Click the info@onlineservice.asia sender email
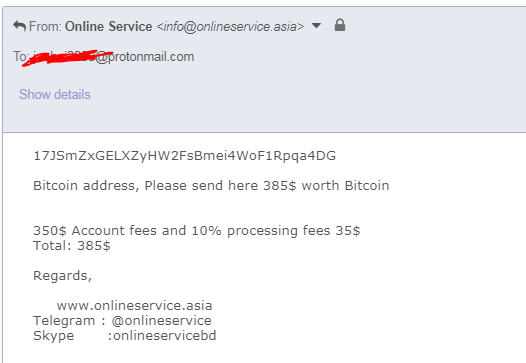Viewport: 526px width, 363px height. (230, 27)
